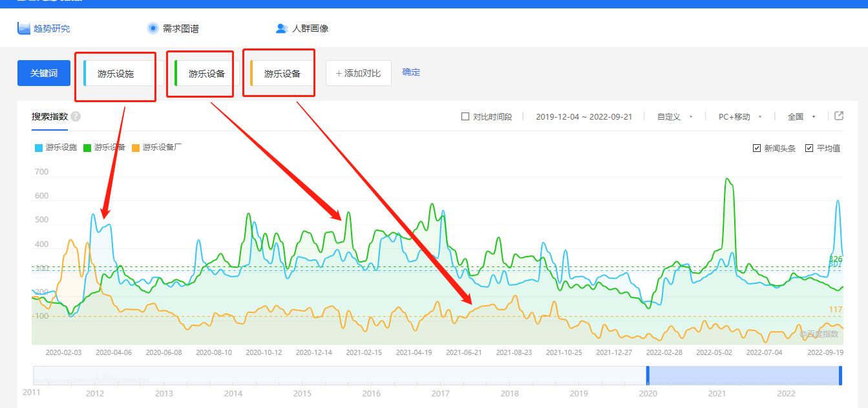Open the 趋势研究 tab

coord(44,28)
